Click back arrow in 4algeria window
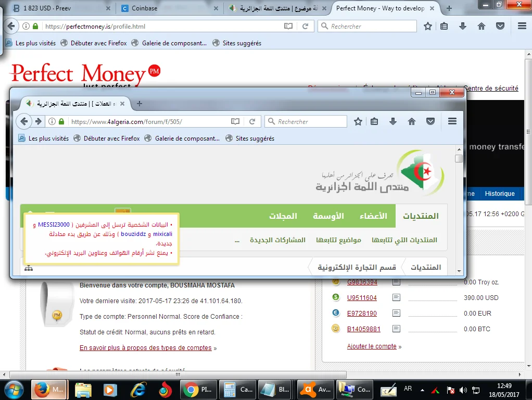 tap(23, 121)
